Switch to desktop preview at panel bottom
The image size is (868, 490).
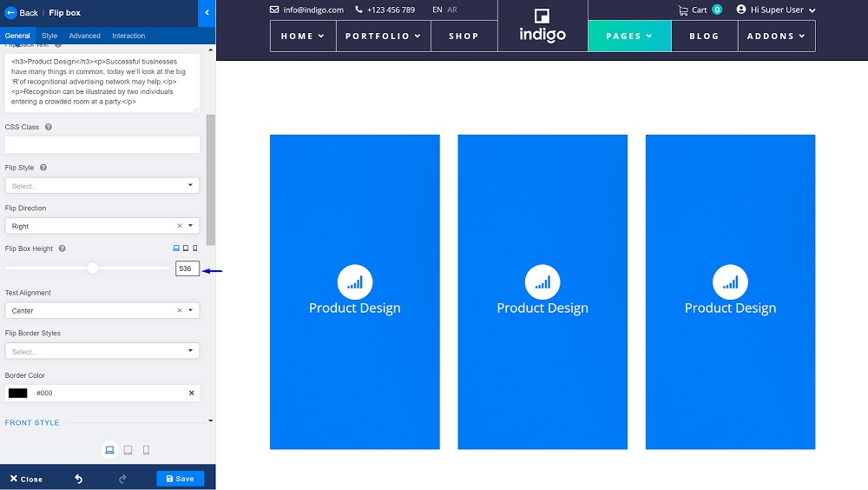click(x=109, y=449)
